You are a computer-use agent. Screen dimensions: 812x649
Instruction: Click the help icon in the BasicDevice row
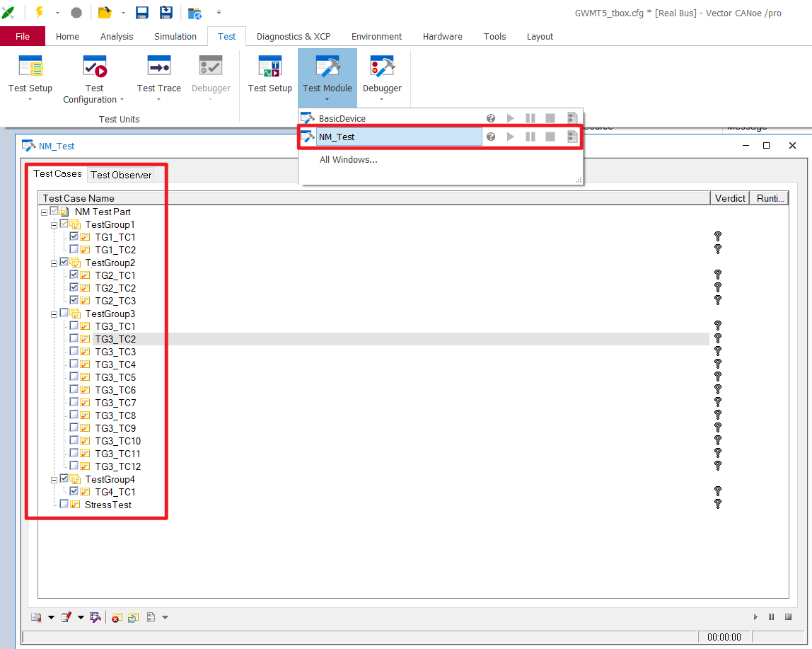pos(491,118)
